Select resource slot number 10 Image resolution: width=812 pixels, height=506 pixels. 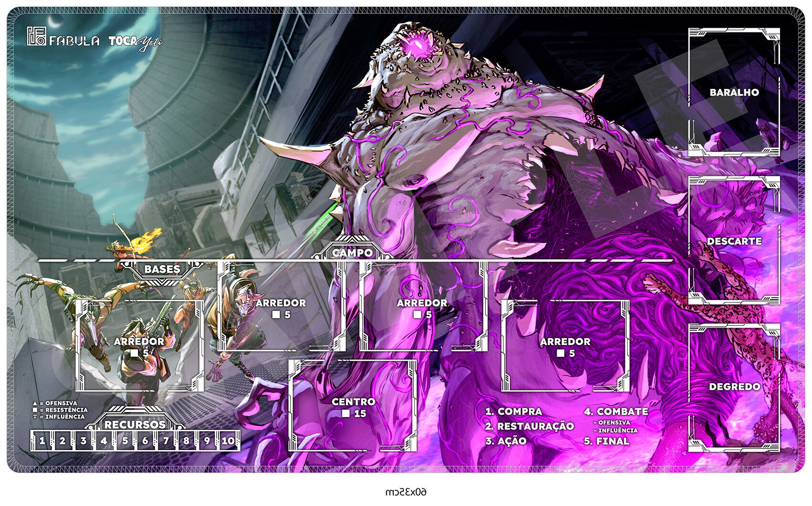[x=228, y=441]
